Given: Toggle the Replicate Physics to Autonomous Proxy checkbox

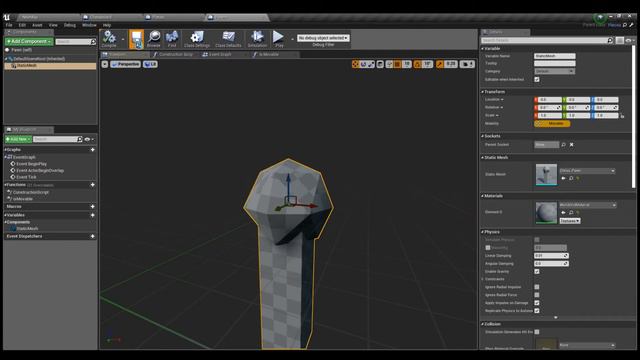Looking at the screenshot, I should click(537, 311).
